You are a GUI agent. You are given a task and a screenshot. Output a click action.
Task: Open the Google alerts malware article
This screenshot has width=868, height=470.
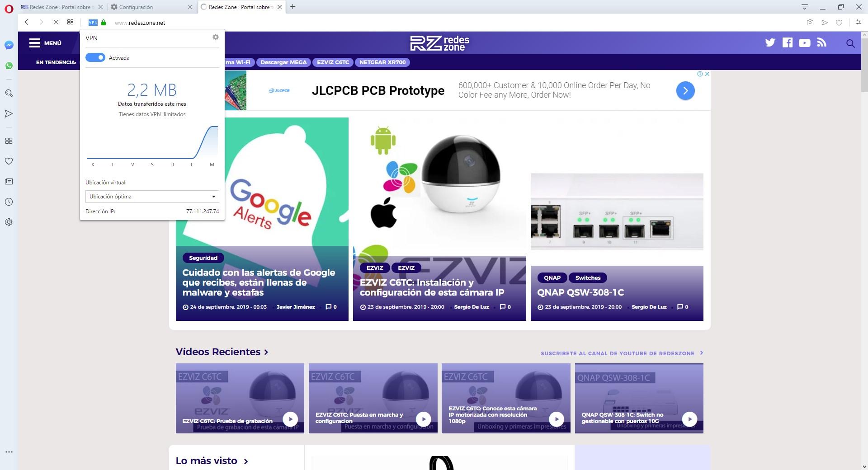coord(259,282)
